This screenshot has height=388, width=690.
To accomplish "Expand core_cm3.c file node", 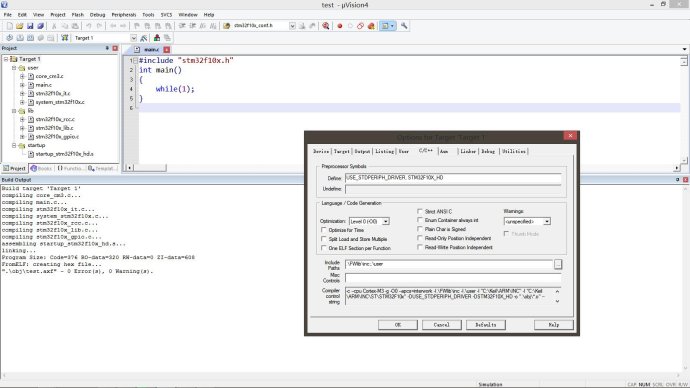I will pyautogui.click(x=22, y=76).
